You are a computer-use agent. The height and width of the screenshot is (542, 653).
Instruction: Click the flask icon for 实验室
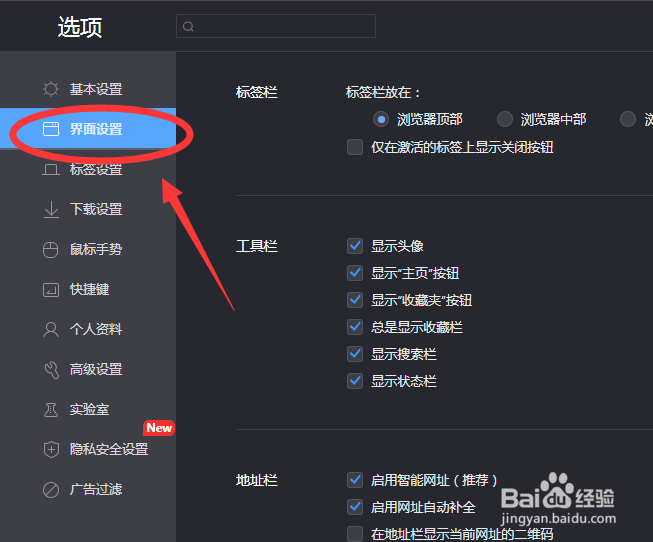pos(51,410)
